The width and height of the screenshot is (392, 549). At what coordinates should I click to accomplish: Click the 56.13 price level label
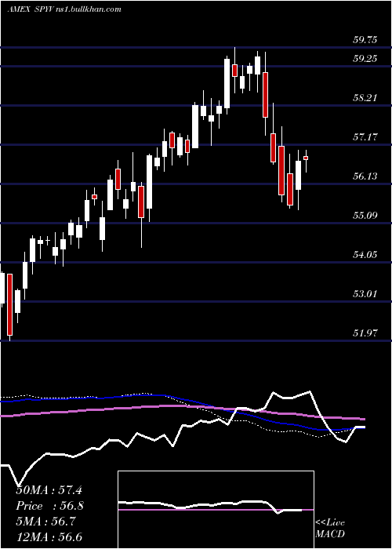(365, 176)
